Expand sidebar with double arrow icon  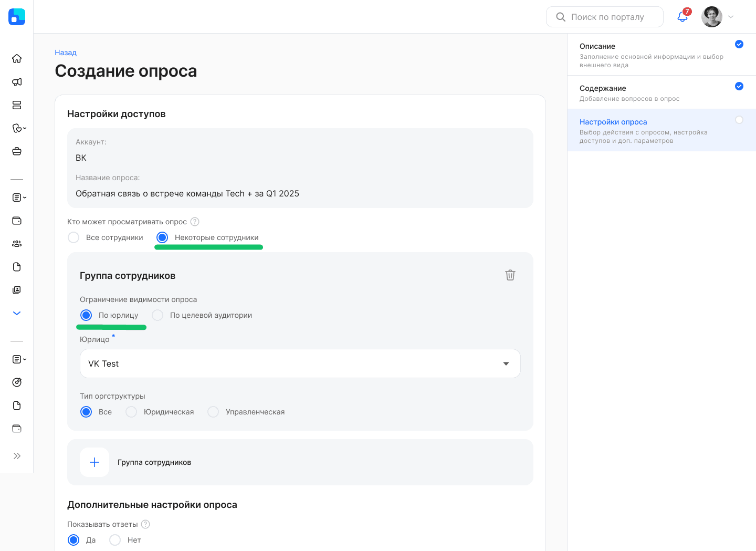click(17, 456)
